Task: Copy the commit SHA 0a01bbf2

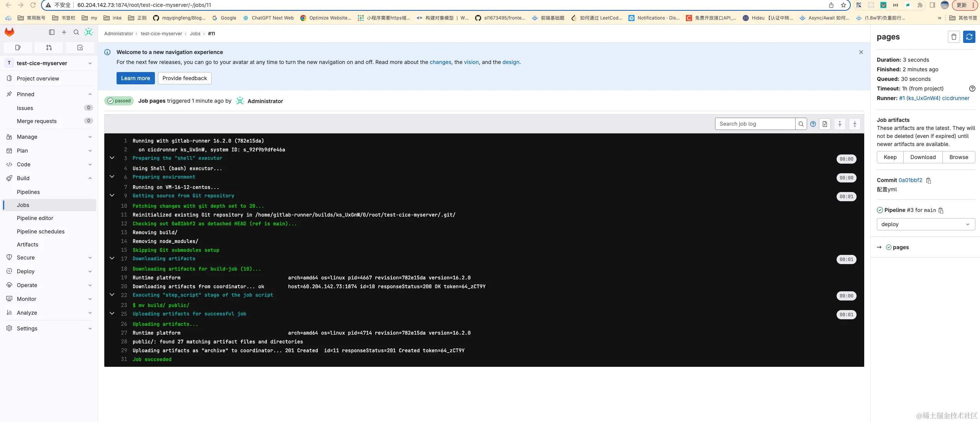Action: tap(929, 181)
